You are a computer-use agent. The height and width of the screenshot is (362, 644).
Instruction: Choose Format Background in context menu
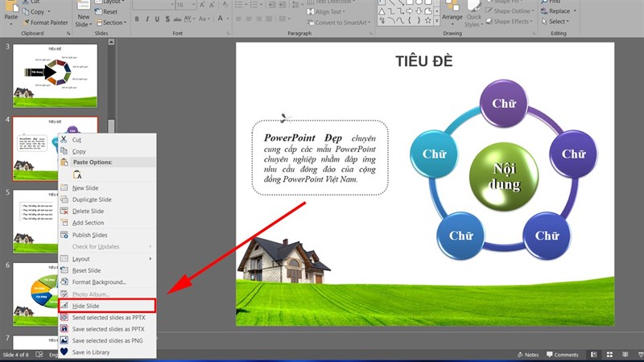pyautogui.click(x=107, y=282)
